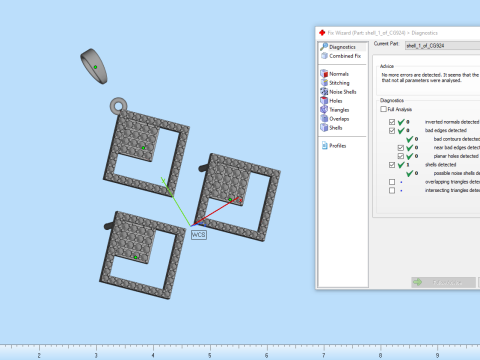
Task: Toggle the bad edges detected checkbox
Action: pos(392,130)
